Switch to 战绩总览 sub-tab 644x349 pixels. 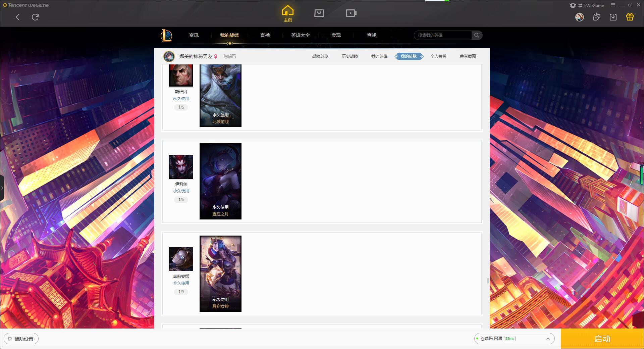(320, 56)
